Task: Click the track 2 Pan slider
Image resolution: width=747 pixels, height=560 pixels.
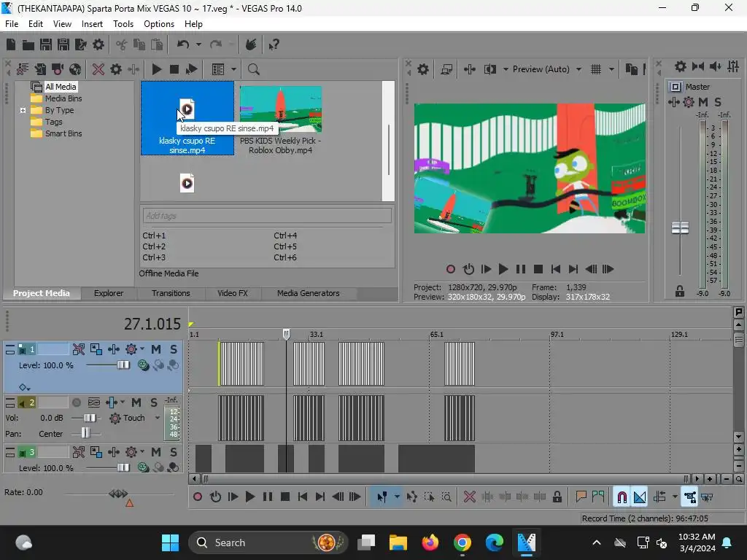Action: point(85,433)
